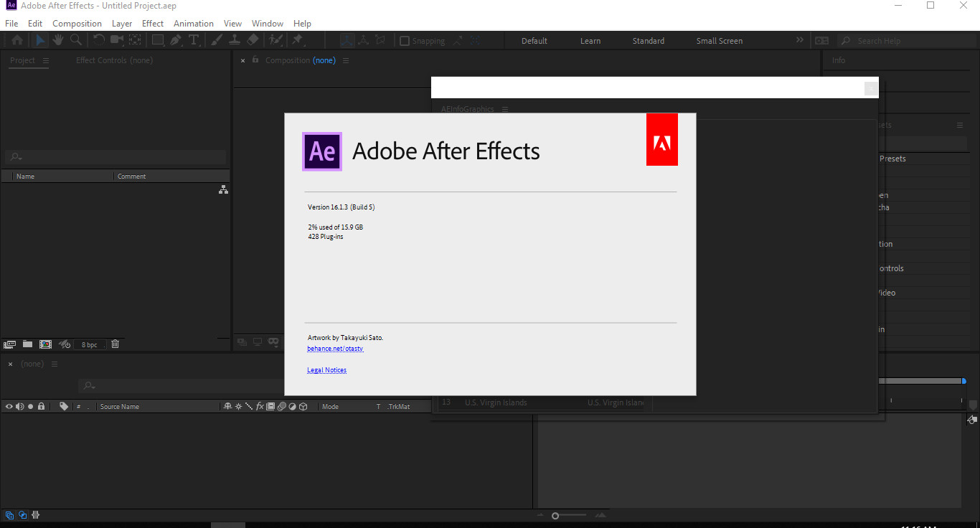Open the Layer menu
Viewport: 980px width, 528px height.
122,23
